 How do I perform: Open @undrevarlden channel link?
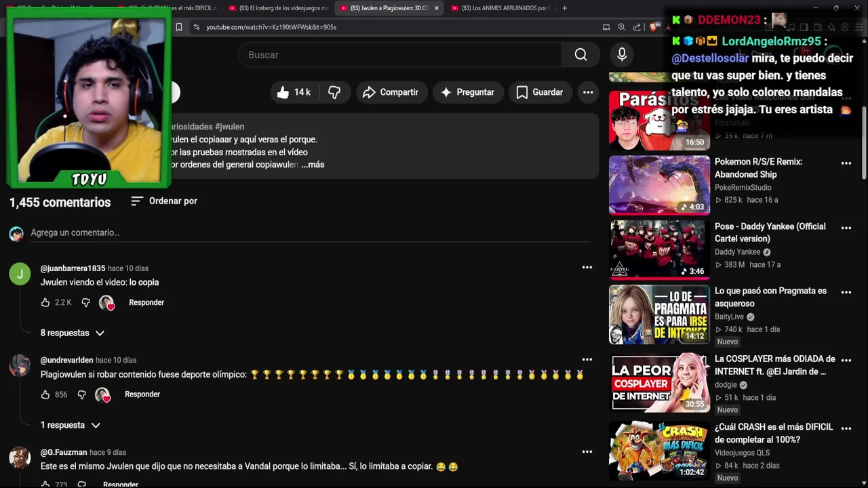tap(66, 361)
